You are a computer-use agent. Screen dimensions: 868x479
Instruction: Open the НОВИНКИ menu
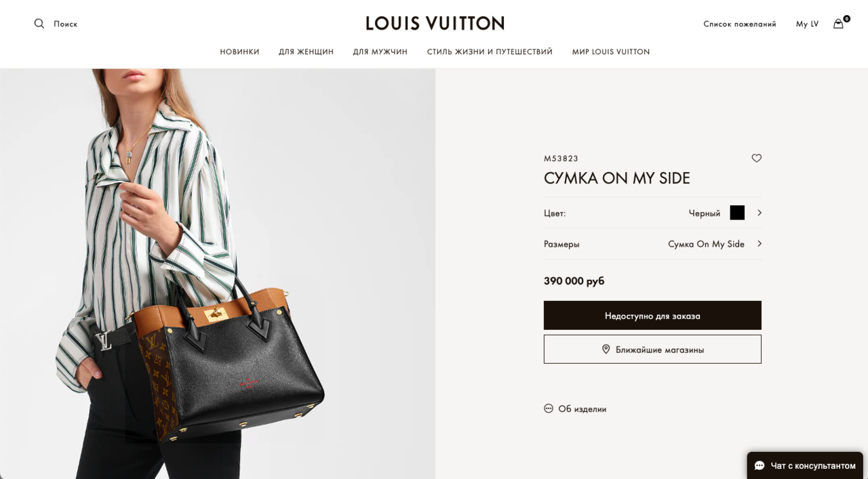[x=239, y=51]
